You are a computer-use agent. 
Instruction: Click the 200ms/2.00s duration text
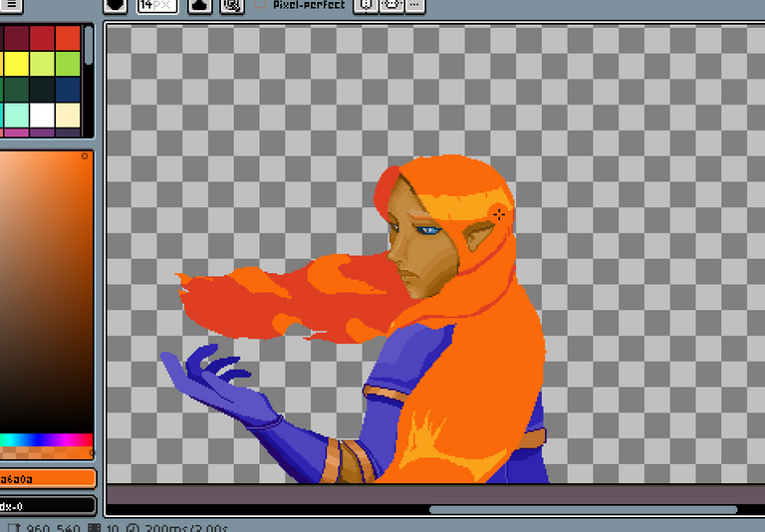coord(186,528)
